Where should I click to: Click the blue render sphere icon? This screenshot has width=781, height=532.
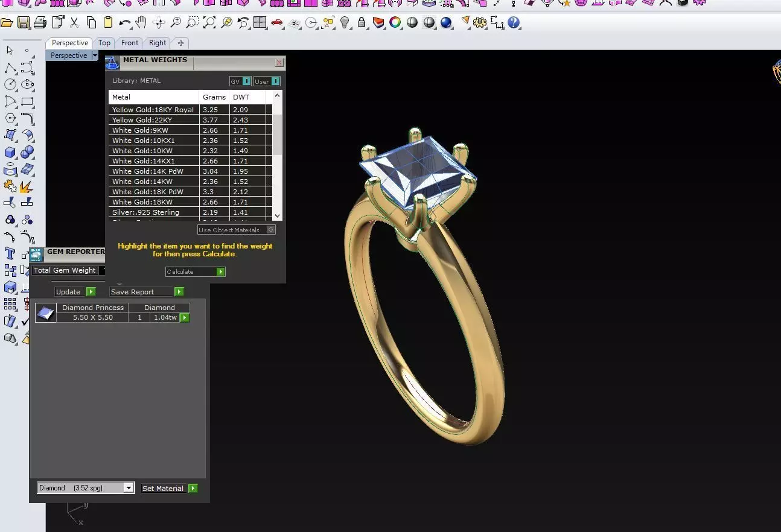446,23
